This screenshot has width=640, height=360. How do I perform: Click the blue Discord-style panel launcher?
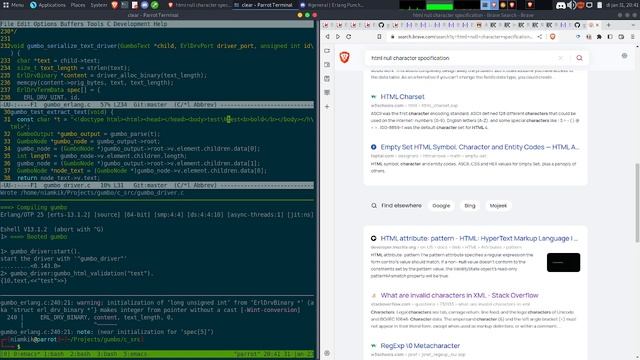point(144,5)
